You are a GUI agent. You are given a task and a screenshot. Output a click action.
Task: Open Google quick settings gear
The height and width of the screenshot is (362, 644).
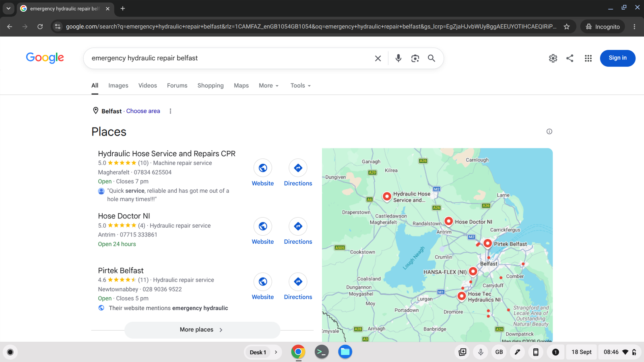click(553, 58)
